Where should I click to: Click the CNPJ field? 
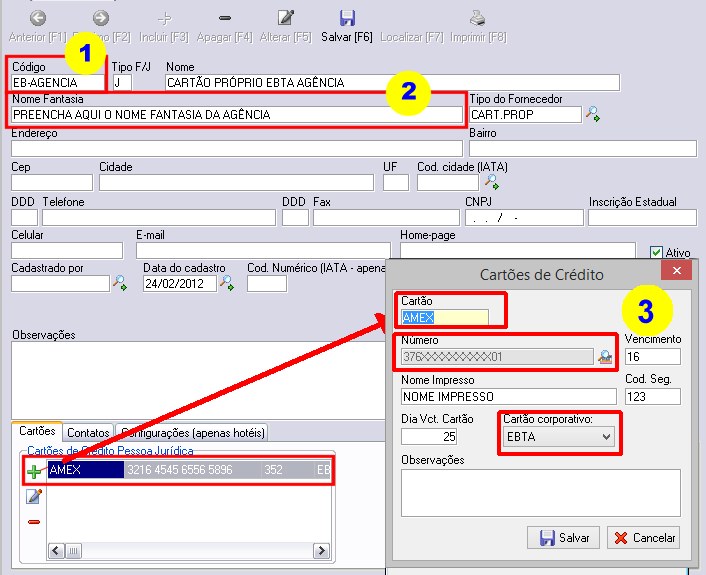(525, 217)
